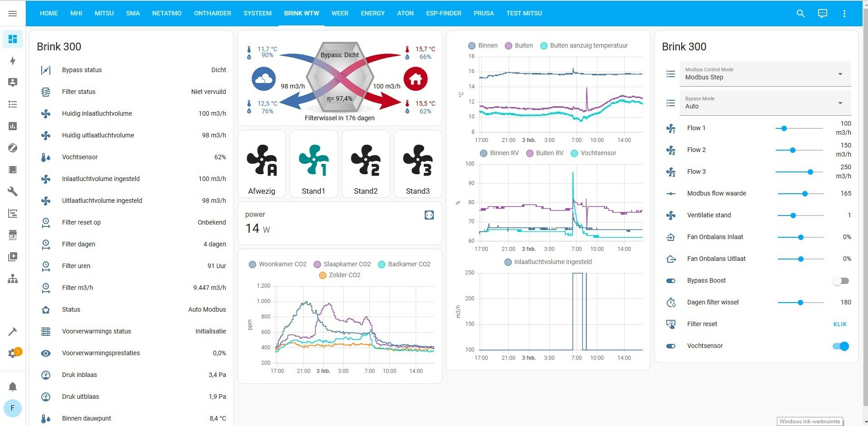Open the Energy lightning bolt sidebar icon
The image size is (868, 426).
click(13, 61)
